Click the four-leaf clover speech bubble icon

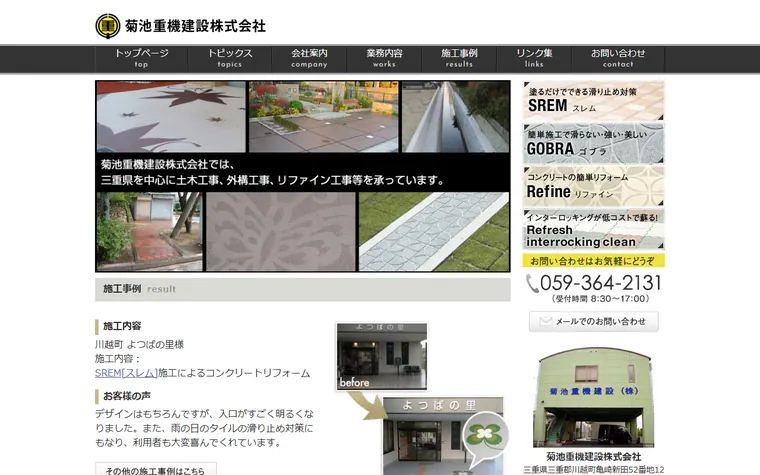[486, 437]
